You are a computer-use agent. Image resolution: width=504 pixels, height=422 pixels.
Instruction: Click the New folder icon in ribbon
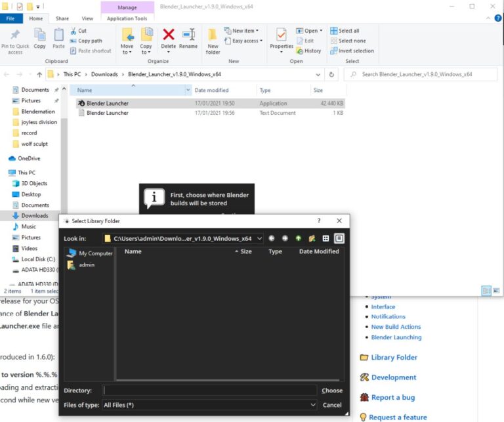point(213,41)
